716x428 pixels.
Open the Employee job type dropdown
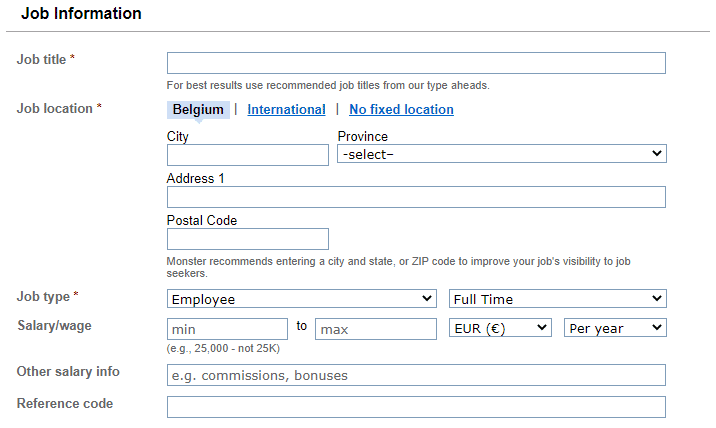coord(302,299)
